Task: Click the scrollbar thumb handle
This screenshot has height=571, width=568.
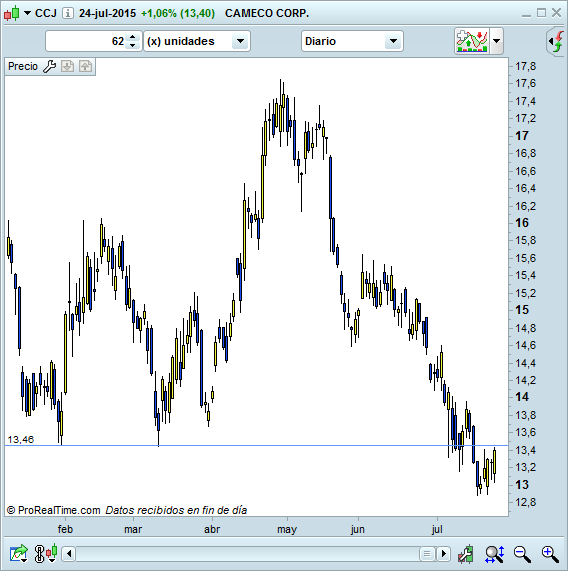Action: coord(427,554)
